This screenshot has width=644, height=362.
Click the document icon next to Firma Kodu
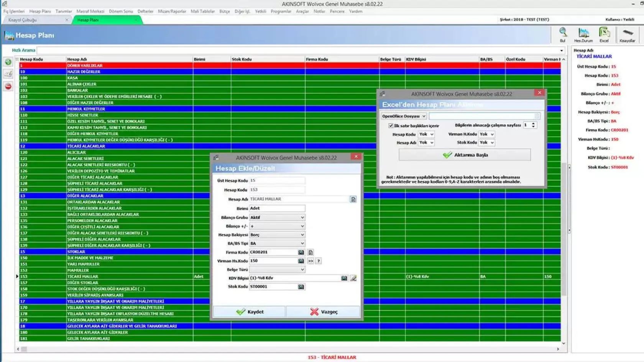pyautogui.click(x=310, y=252)
